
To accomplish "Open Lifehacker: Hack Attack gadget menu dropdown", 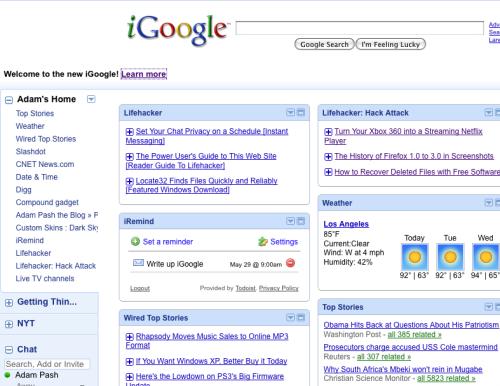I will click(x=489, y=113).
